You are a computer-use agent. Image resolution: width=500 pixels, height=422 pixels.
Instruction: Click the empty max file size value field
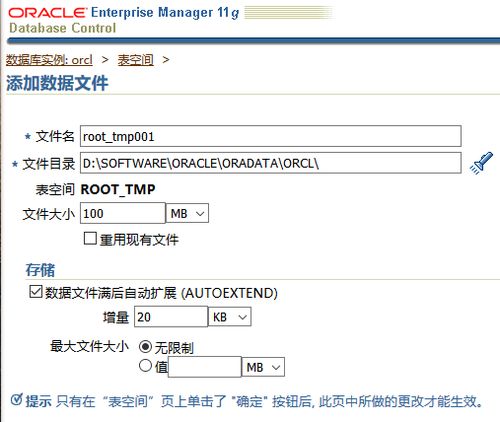205,367
